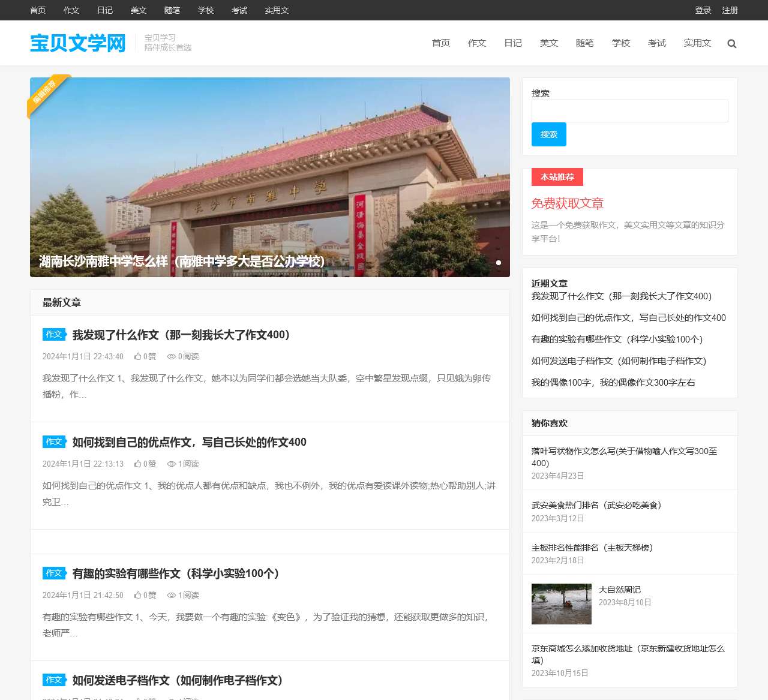Open article 有趣的实验有哪些作文 in the main list
This screenshot has height=700, width=768.
[176, 573]
